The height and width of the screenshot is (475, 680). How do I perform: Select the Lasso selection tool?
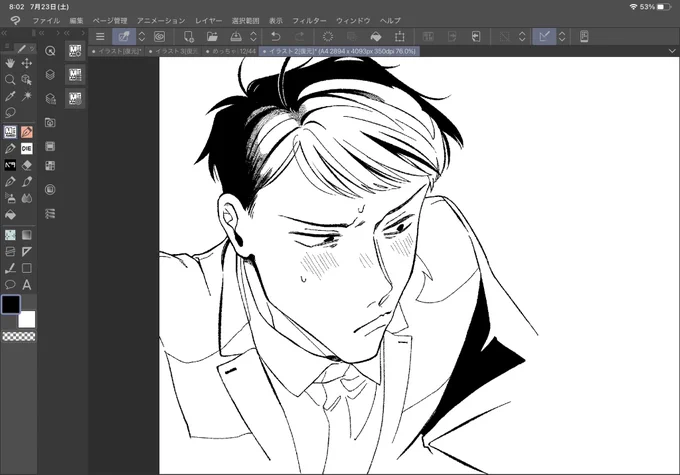pos(10,113)
